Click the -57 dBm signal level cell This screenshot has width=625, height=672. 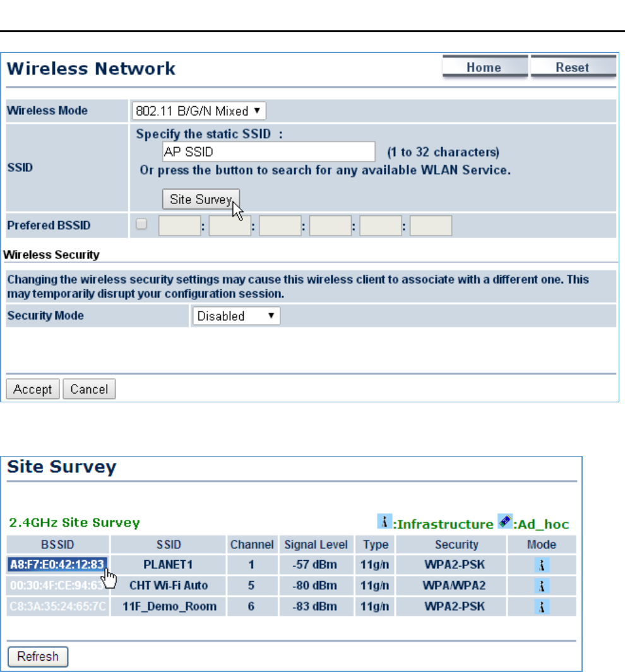(x=316, y=565)
